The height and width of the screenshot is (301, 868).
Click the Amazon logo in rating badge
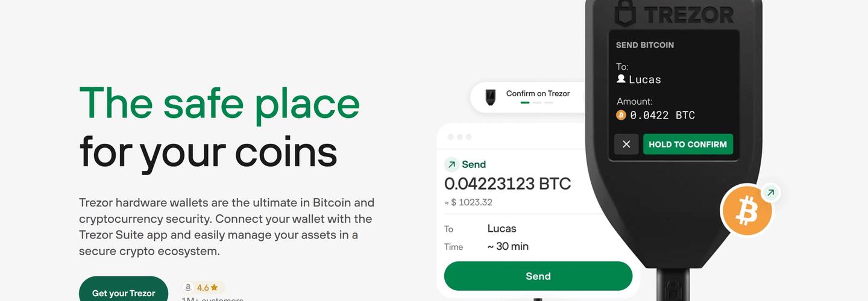pos(188,288)
